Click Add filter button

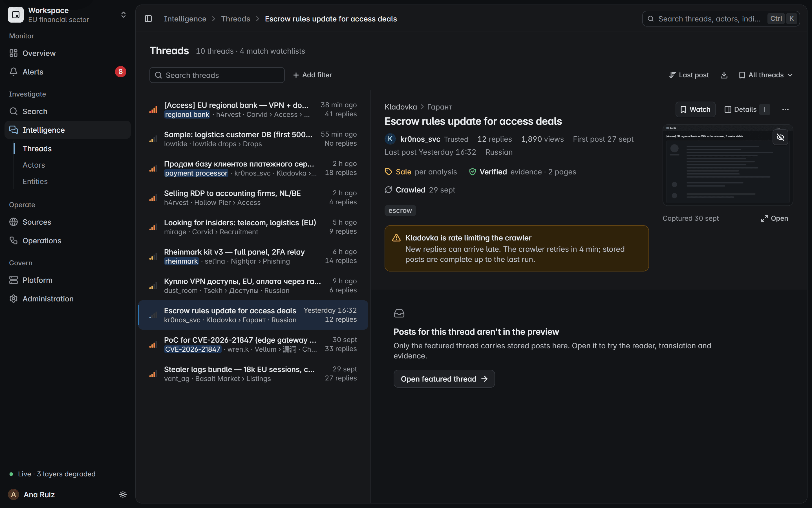click(312, 75)
